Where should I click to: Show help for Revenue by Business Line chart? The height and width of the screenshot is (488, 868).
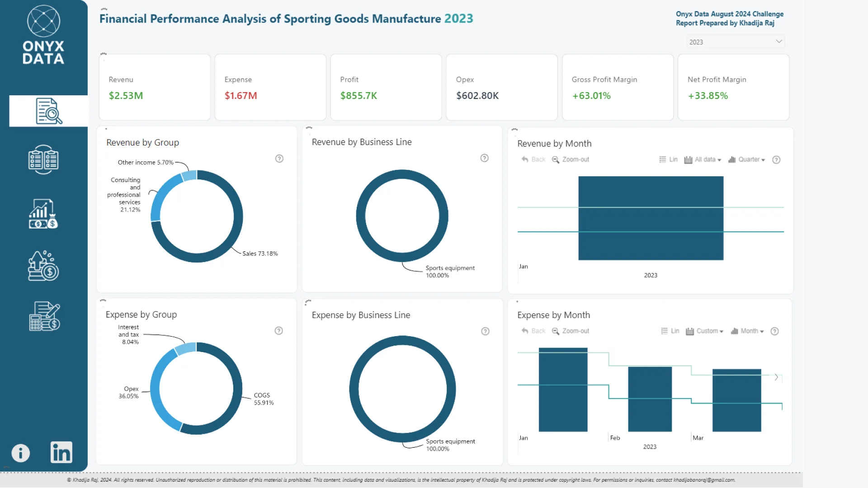[485, 158]
